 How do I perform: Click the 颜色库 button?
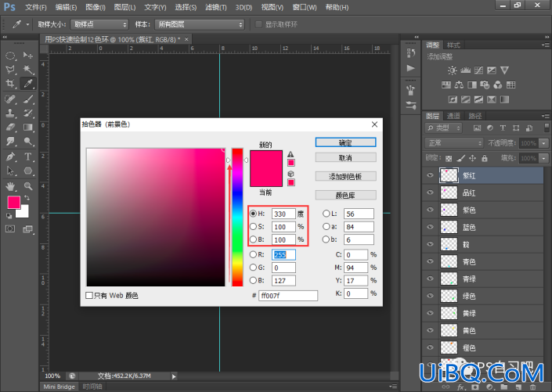tap(345, 195)
